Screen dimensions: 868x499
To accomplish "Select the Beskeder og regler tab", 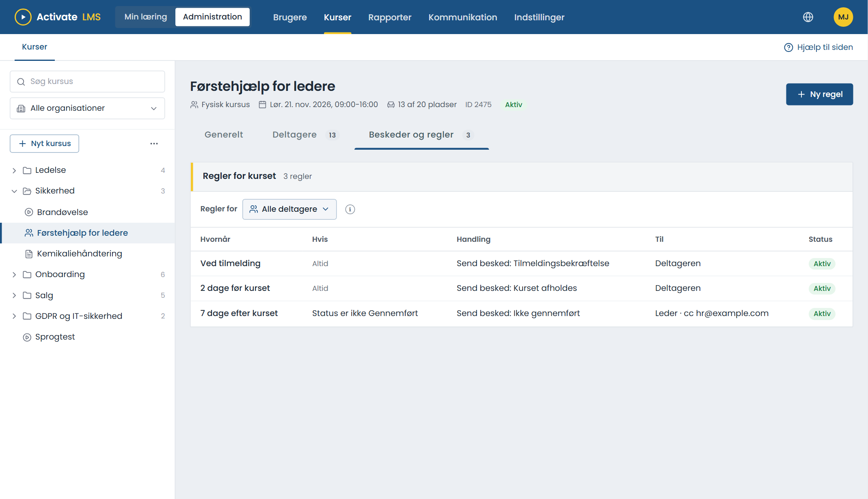I will pos(421,135).
